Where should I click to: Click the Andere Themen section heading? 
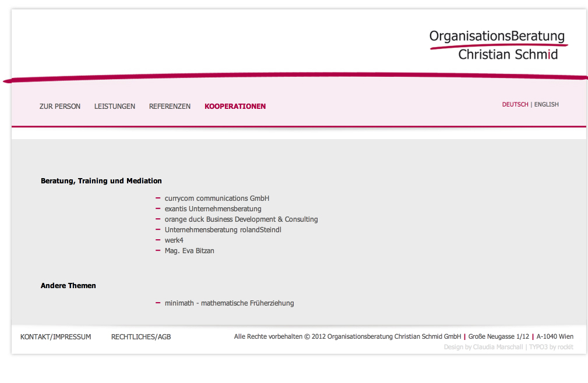[68, 286]
